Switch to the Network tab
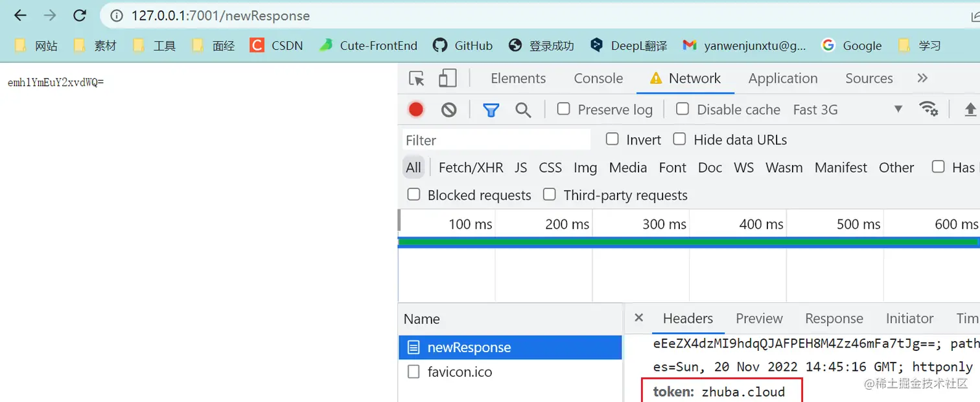The width and height of the screenshot is (980, 402). pyautogui.click(x=685, y=78)
